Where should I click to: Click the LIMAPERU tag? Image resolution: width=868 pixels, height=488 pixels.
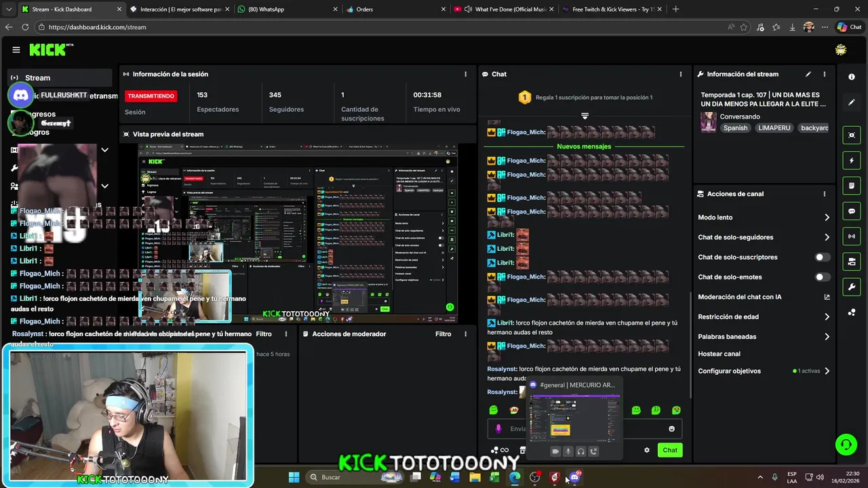(x=774, y=128)
